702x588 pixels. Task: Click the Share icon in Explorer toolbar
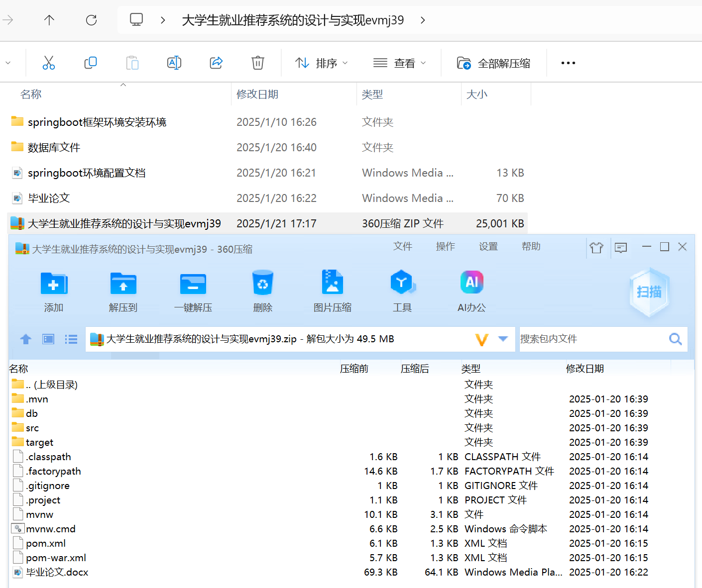pyautogui.click(x=216, y=63)
